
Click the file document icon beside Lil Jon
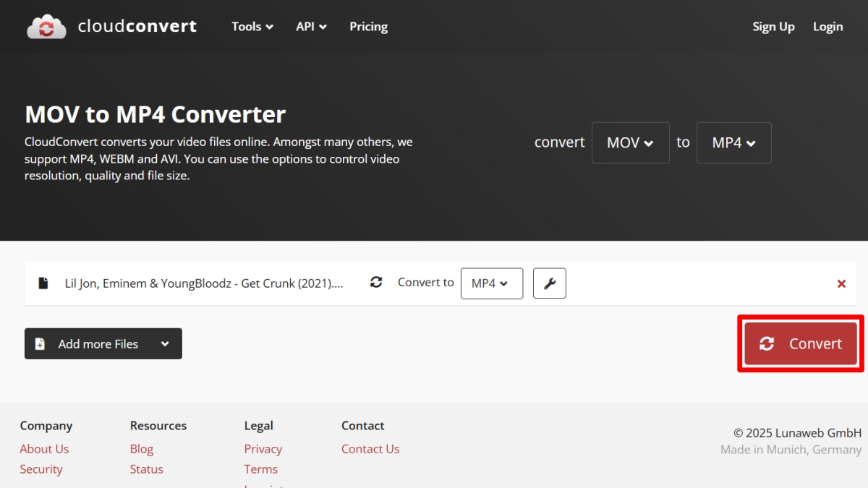pyautogui.click(x=43, y=283)
